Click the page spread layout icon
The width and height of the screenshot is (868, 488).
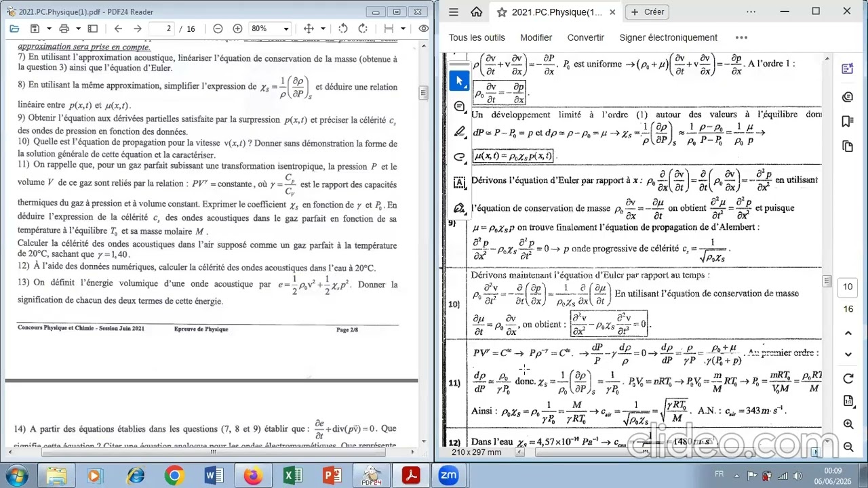coord(389,28)
